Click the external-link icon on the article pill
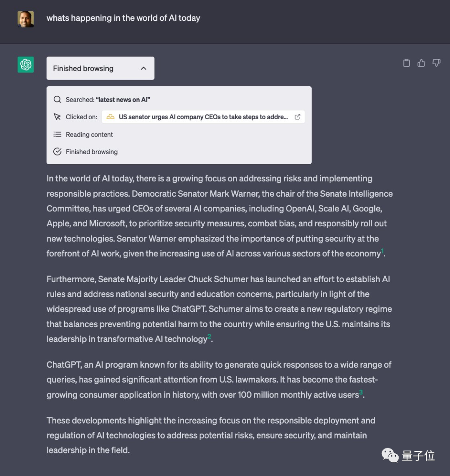The height and width of the screenshot is (476, 450). 297,117
